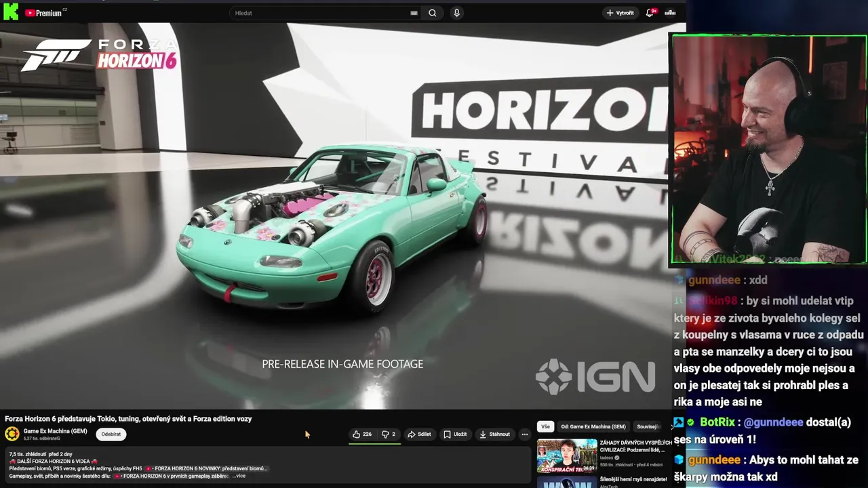Screen dimensions: 868x488
Task: Start voice search with microphone icon
Action: [x=456, y=13]
